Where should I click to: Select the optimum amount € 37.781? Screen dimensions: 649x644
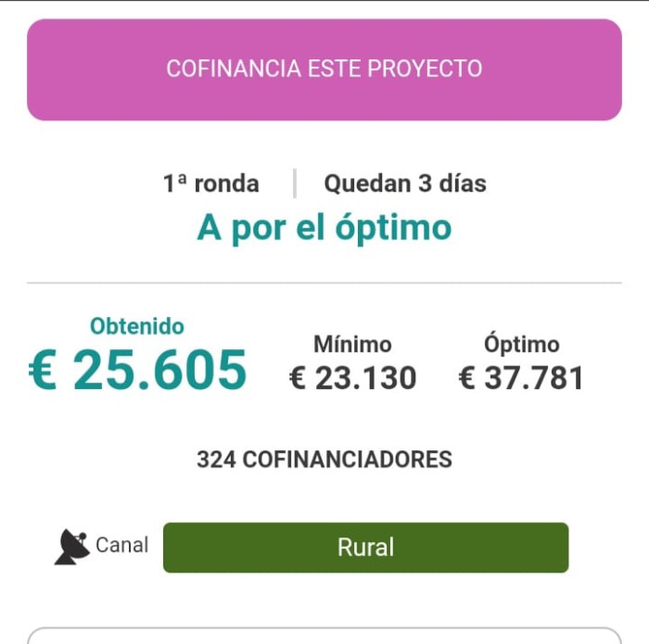coord(521,378)
